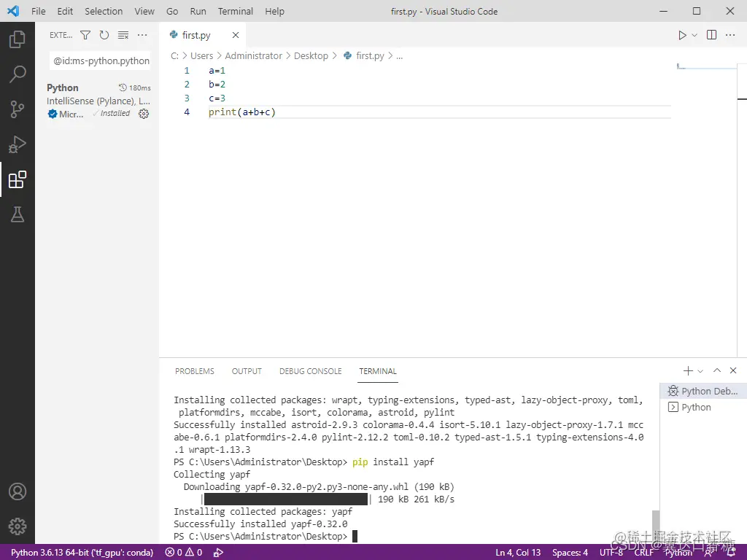Create a new terminal with plus icon
The width and height of the screenshot is (747, 560).
688,371
